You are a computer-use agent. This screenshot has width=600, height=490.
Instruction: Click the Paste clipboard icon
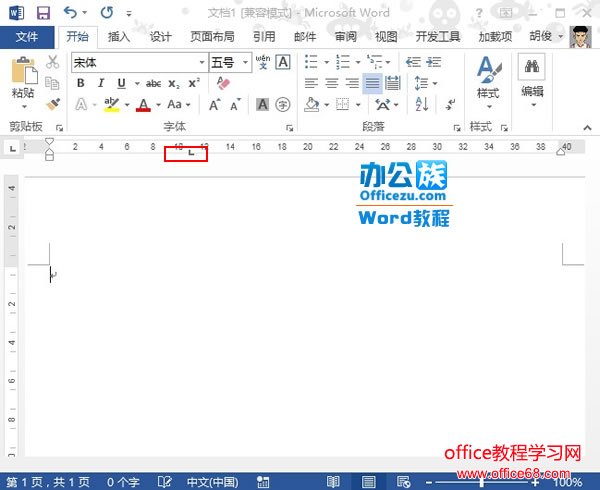coord(24,70)
